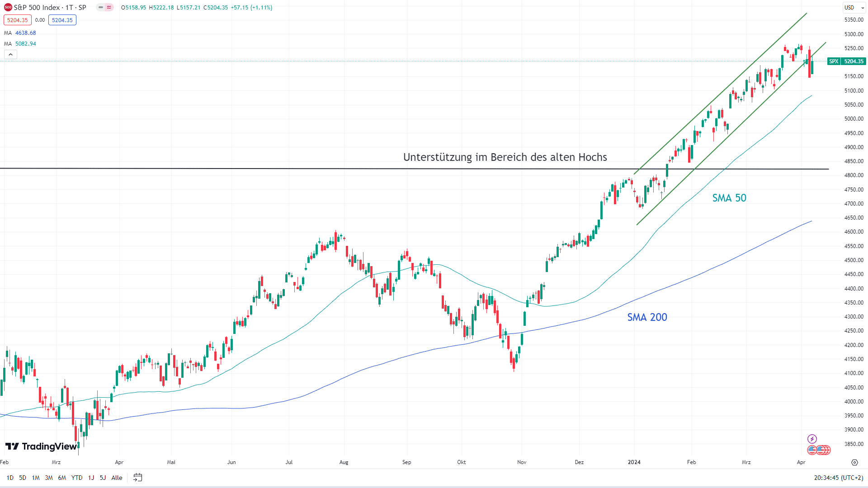Open the go-to-date calendar icon
The width and height of the screenshot is (868, 488).
[x=138, y=478]
